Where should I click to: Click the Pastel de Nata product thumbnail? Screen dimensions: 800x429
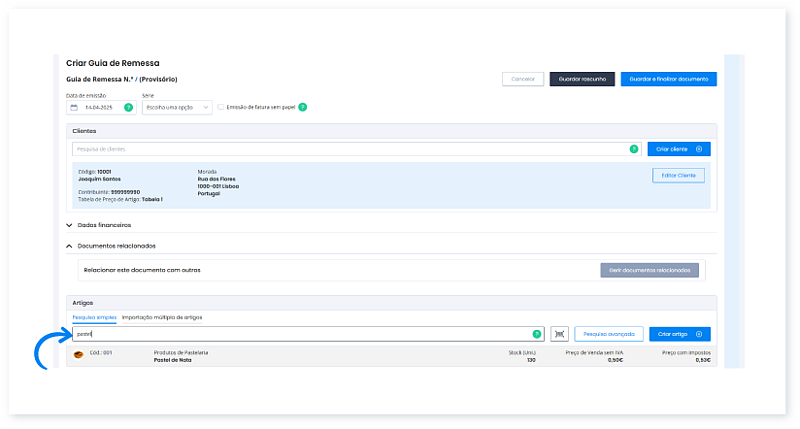(x=78, y=356)
